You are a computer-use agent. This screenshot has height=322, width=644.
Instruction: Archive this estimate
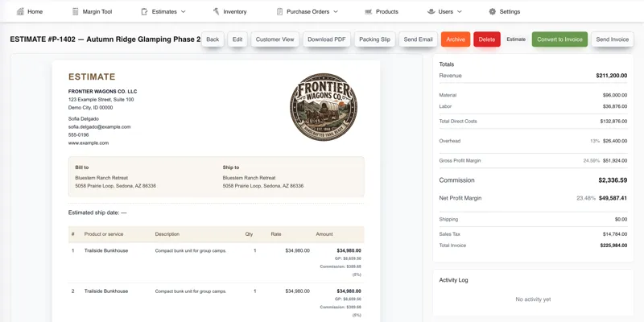(x=456, y=39)
